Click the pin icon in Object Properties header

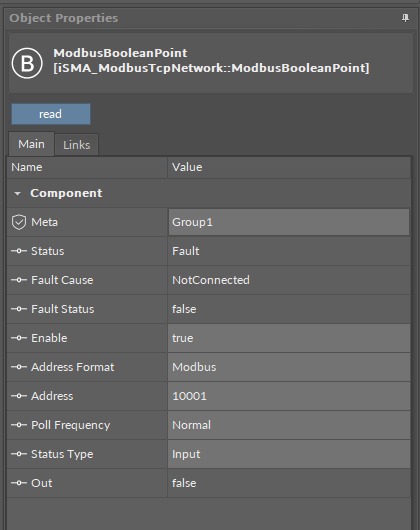pyautogui.click(x=405, y=18)
